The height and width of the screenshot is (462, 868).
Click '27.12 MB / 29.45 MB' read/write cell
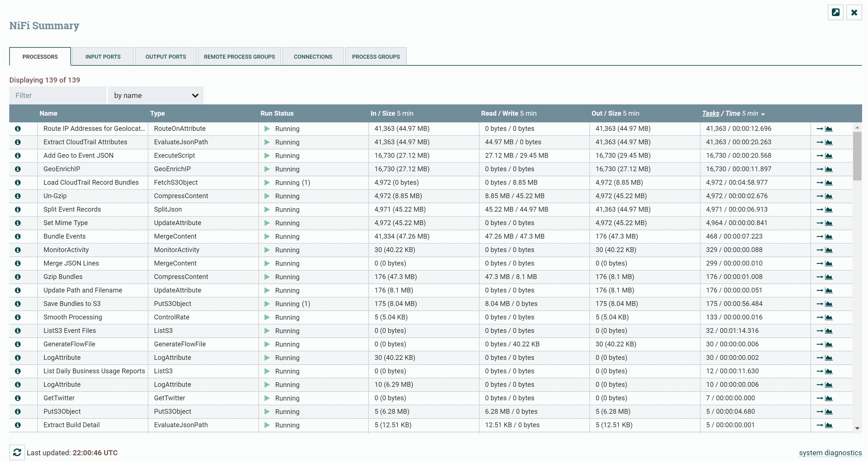[517, 155]
